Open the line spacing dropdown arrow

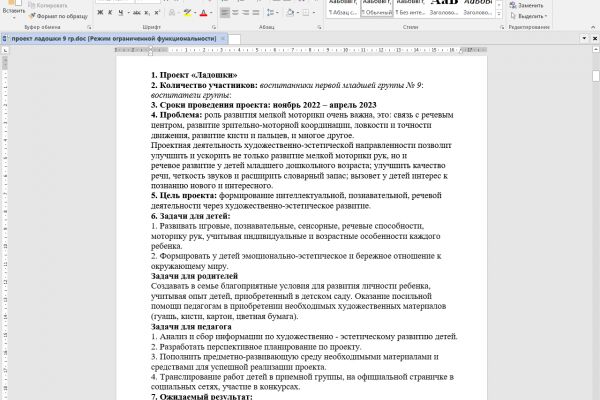[x=277, y=13]
